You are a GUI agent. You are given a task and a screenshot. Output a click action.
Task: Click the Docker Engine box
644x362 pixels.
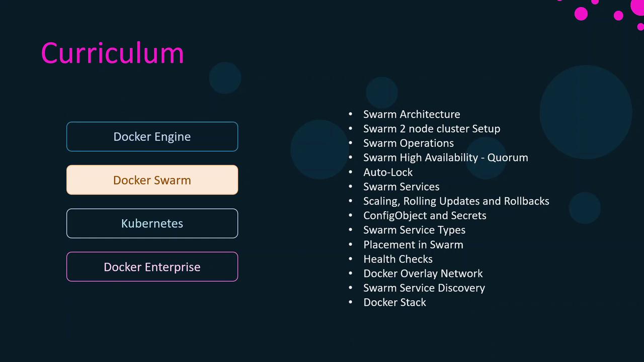152,137
